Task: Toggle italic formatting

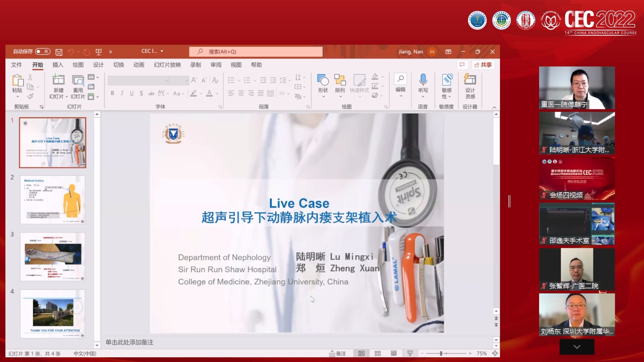Action: pos(122,94)
